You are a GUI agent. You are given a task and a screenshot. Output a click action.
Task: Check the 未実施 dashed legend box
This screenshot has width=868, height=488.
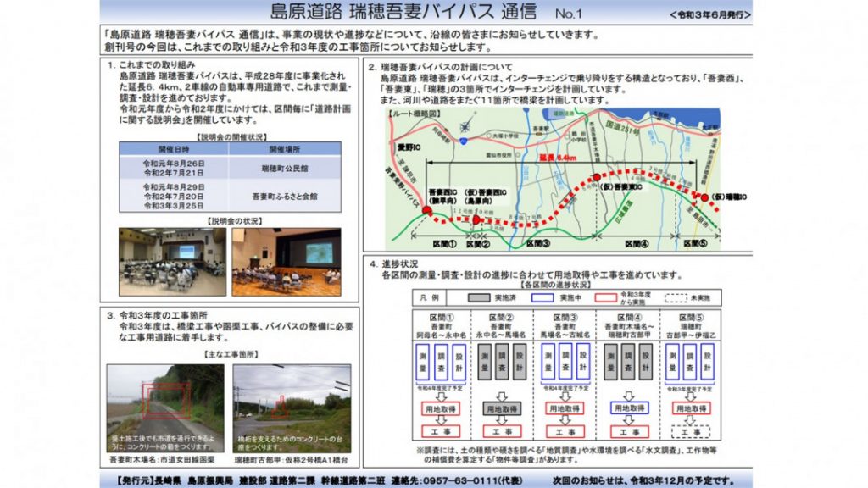click(676, 298)
